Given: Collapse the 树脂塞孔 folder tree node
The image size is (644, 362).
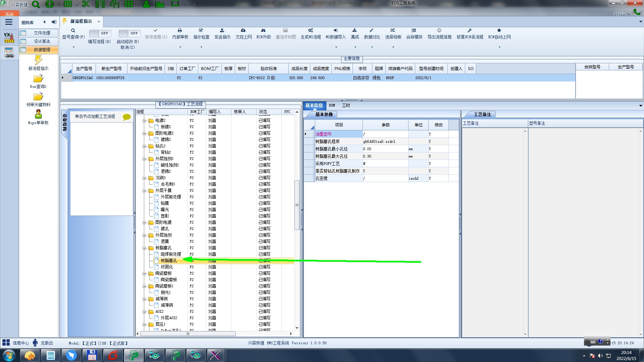Looking at the screenshot, I should coord(144,248).
